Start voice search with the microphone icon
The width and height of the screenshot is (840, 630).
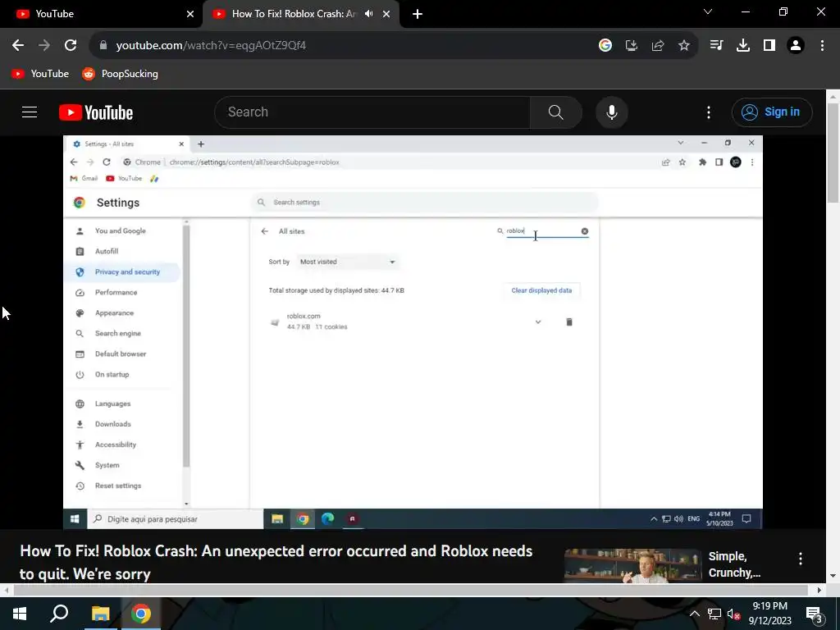pyautogui.click(x=612, y=112)
